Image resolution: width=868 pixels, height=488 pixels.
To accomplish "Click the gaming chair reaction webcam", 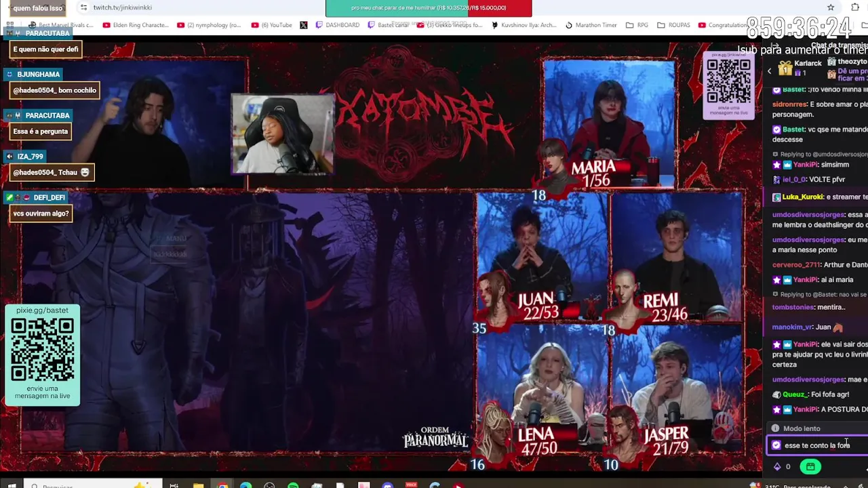I will (282, 134).
